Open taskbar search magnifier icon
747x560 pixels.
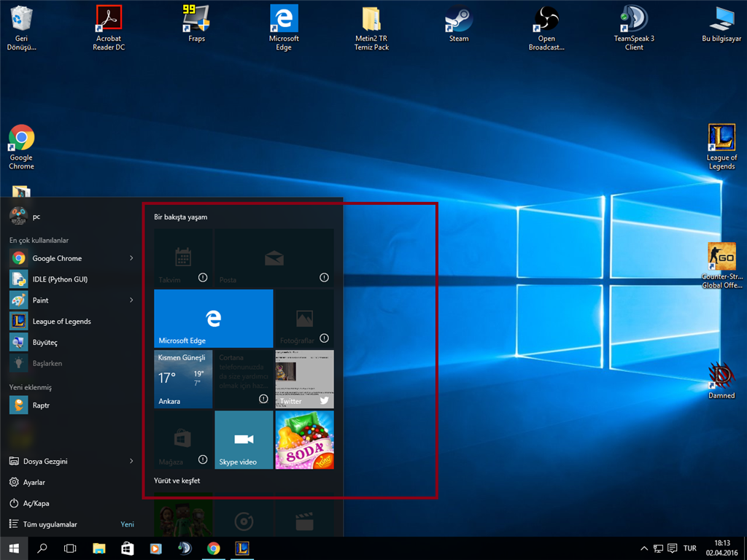point(42,548)
